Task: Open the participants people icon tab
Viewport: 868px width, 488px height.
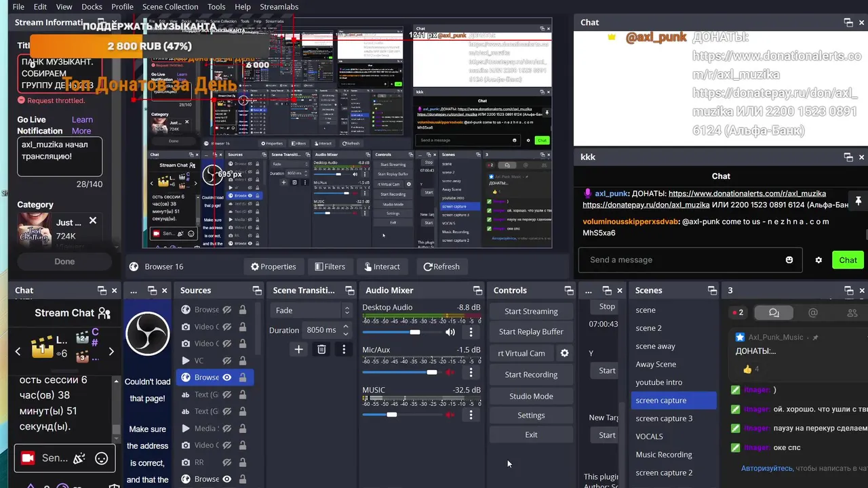Action: (x=852, y=312)
